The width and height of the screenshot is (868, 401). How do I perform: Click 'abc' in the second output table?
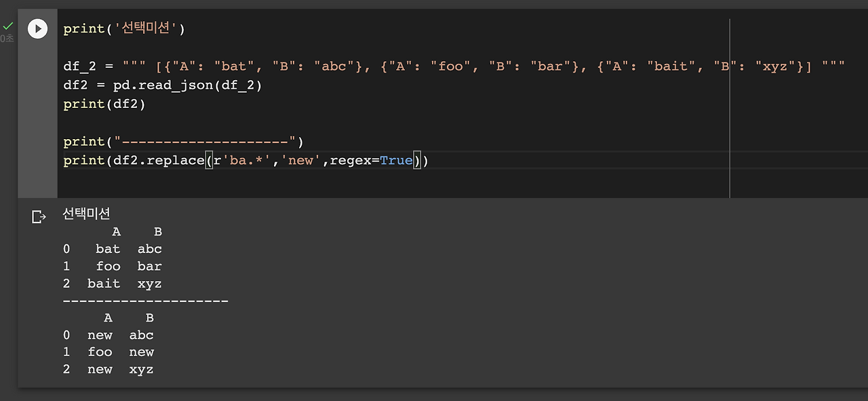[x=141, y=335]
